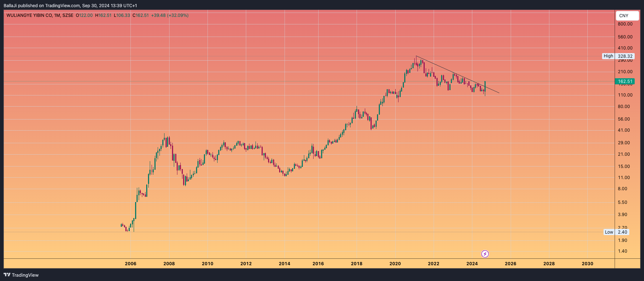Screen dimensions: 644x281
Task: Click the 2028 label on time axis
Action: (549, 264)
